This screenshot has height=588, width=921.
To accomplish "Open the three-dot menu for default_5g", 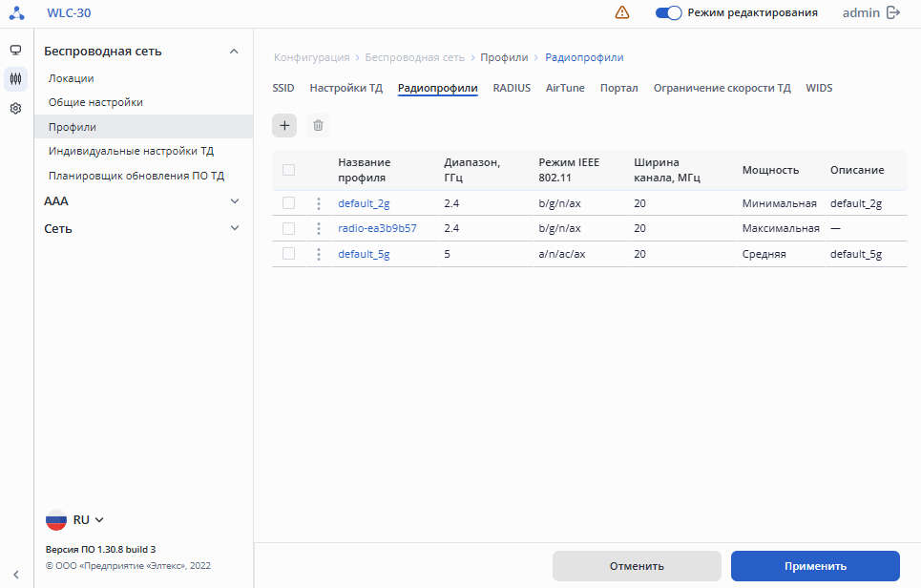I will click(319, 254).
